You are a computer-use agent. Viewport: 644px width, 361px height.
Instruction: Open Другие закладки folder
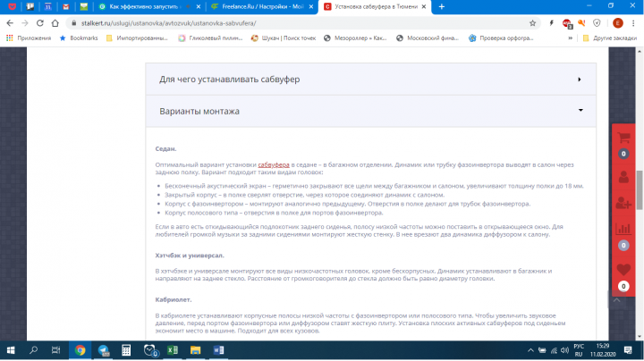point(610,38)
